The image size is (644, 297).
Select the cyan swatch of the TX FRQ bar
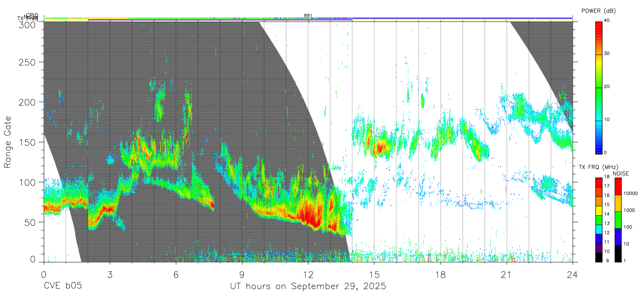598,228
